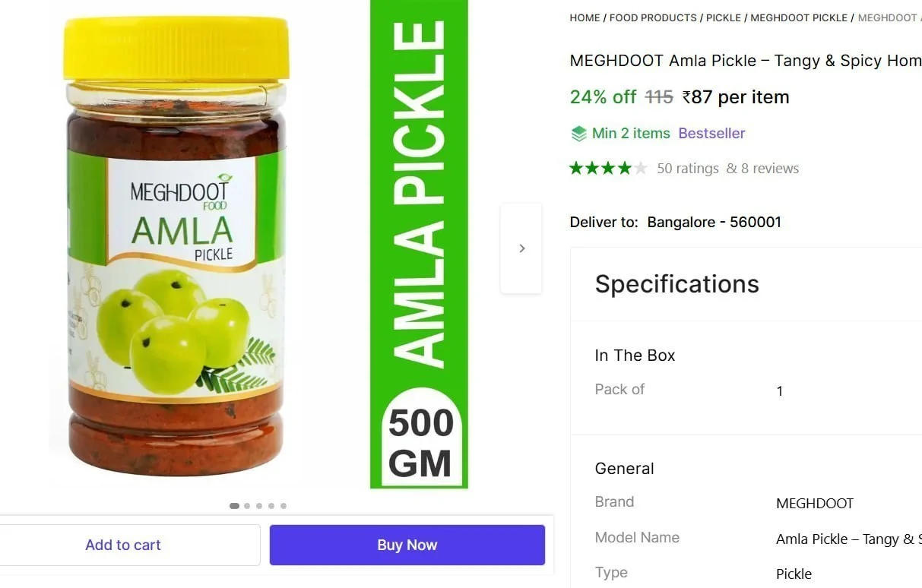Click the Min 2 items stack icon

tap(579, 134)
